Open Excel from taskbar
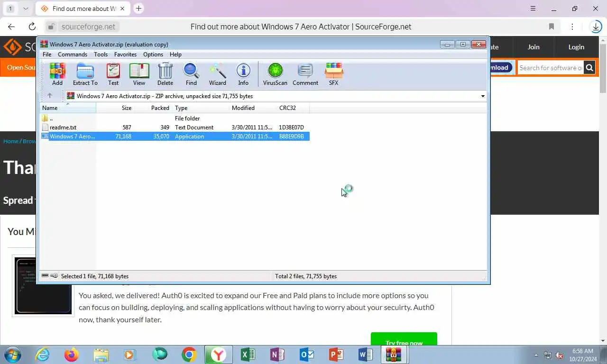 click(248, 355)
